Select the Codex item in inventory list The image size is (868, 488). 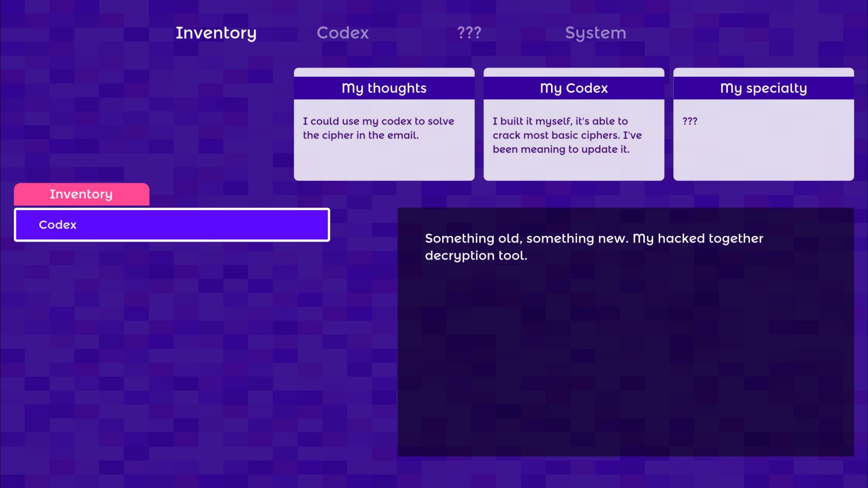pyautogui.click(x=172, y=225)
